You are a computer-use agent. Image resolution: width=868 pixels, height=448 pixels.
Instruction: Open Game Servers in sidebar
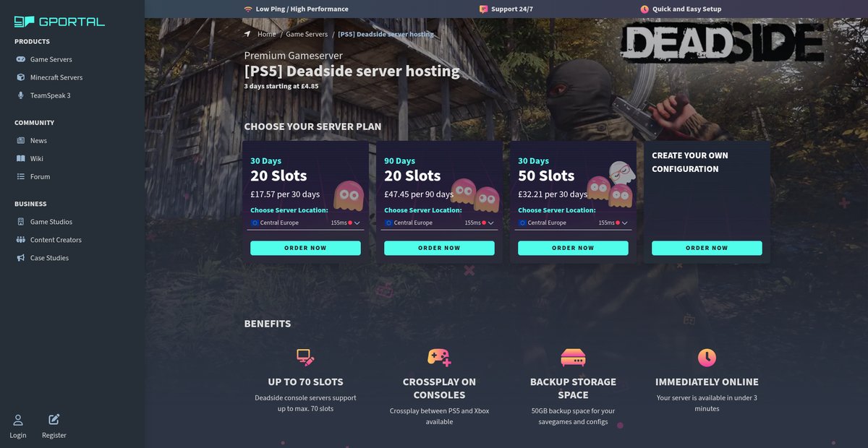click(51, 59)
